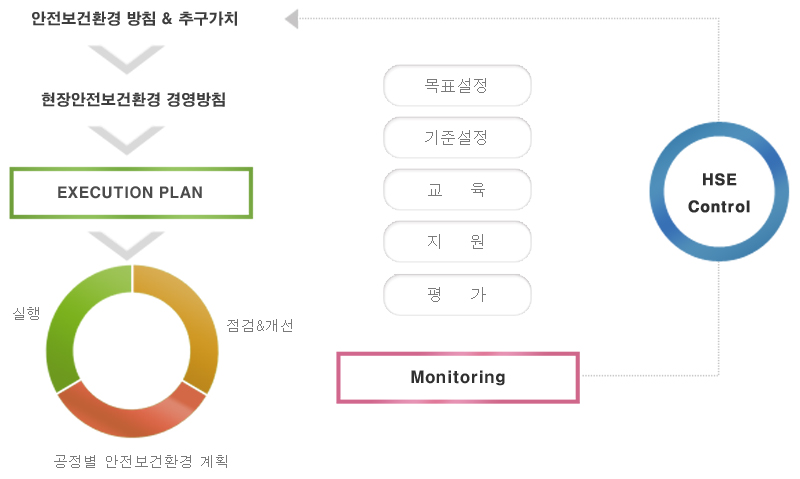800x479 pixels.
Task: Click the arrowhead pointing to 추구가치 heading
Action: (x=291, y=19)
